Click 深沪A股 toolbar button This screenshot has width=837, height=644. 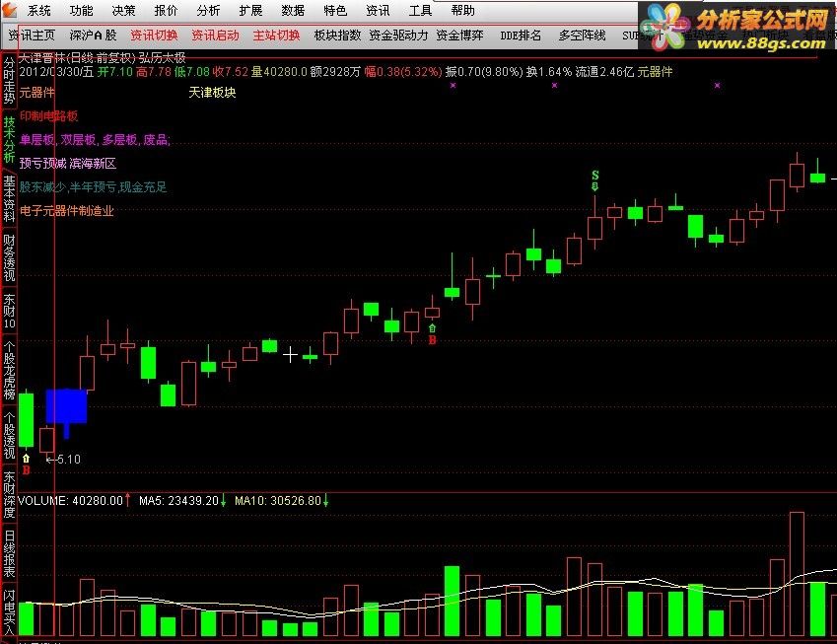(93, 36)
